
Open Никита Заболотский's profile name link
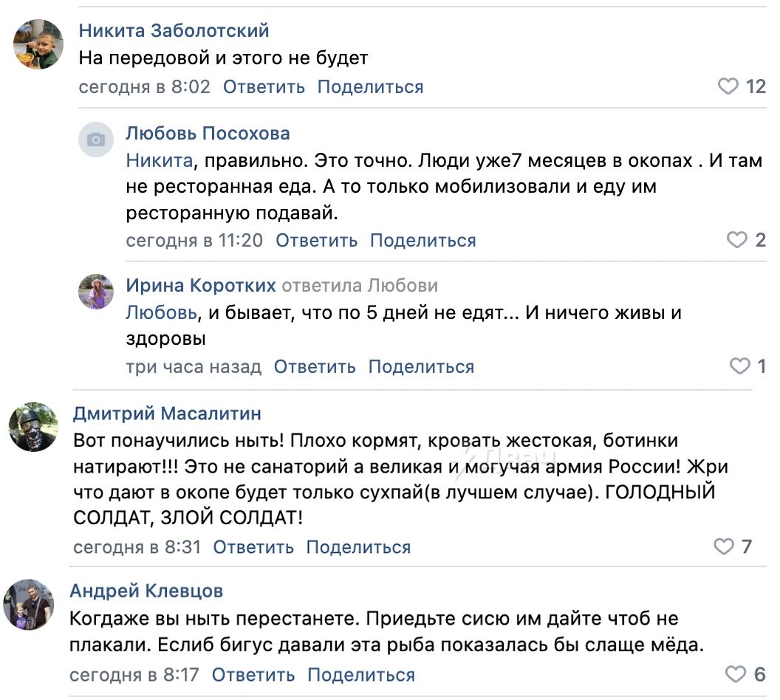coord(174,31)
